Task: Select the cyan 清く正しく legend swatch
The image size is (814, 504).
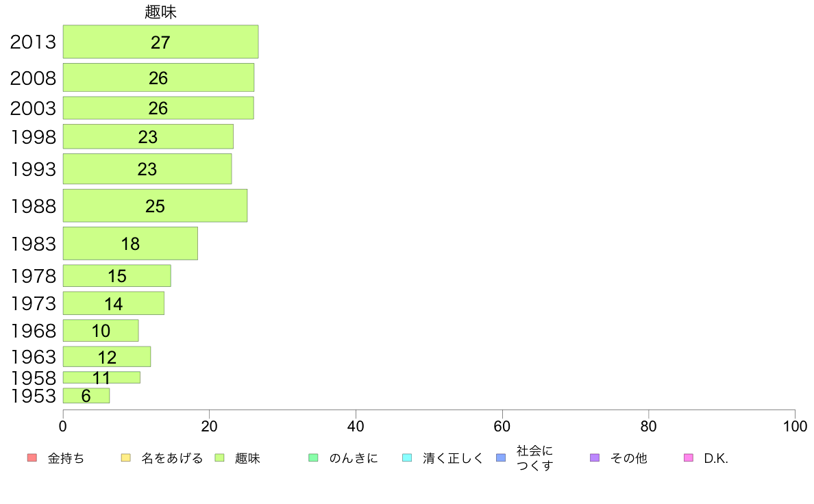Action: click(x=407, y=458)
